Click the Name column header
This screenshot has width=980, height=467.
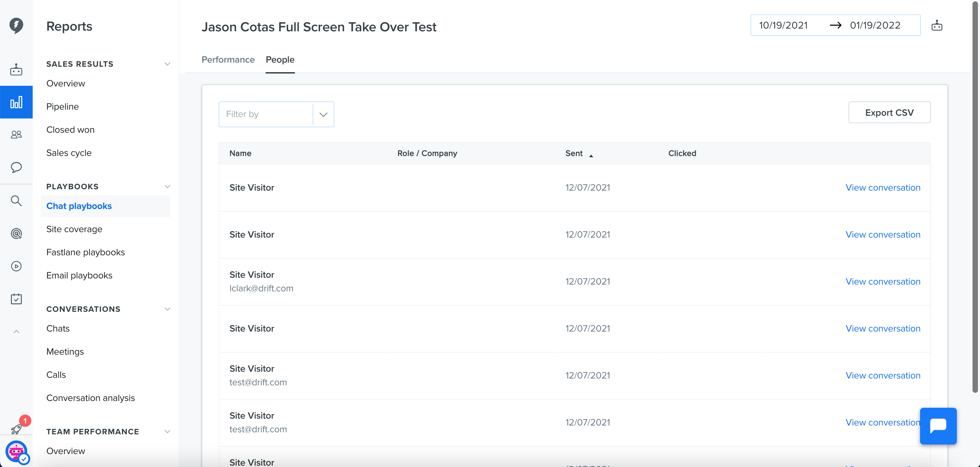pos(240,153)
